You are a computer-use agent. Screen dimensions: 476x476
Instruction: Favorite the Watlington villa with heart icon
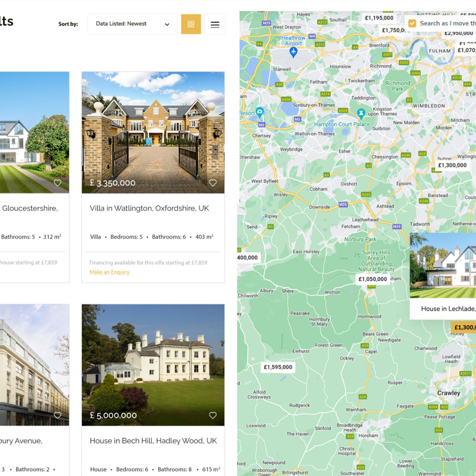click(x=213, y=183)
